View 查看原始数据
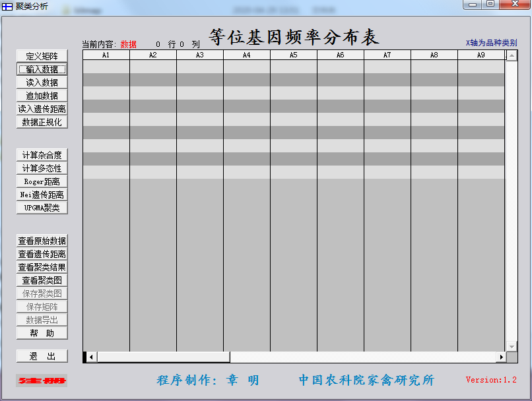Viewport: 532px width, 401px height. click(x=42, y=241)
